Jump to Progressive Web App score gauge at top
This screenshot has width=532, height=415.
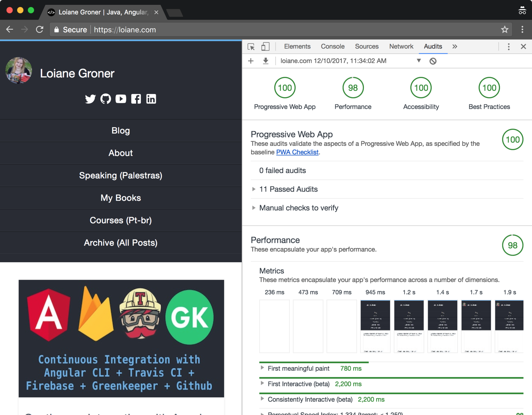tap(285, 88)
